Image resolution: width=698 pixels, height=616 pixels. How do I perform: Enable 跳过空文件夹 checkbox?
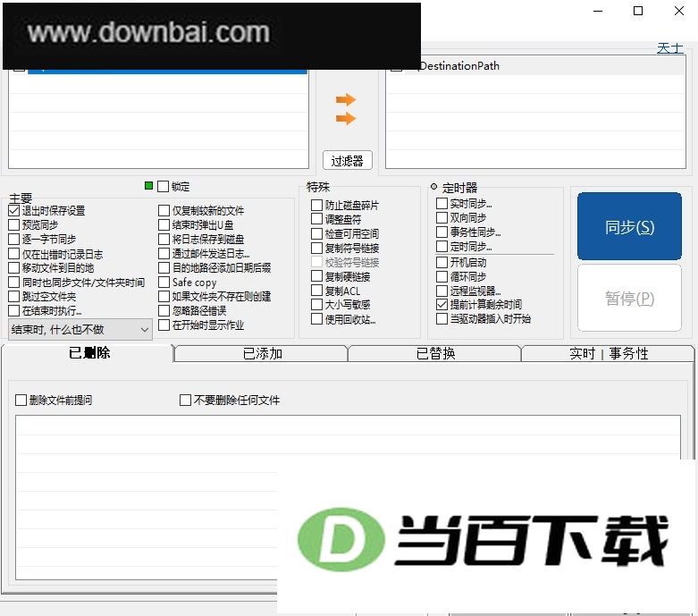pos(14,296)
